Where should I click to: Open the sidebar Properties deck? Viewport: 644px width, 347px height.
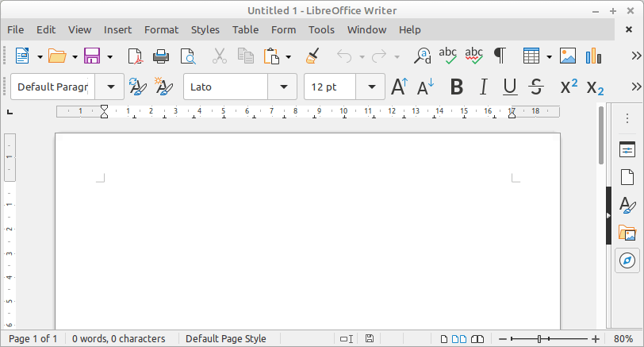[627, 150]
